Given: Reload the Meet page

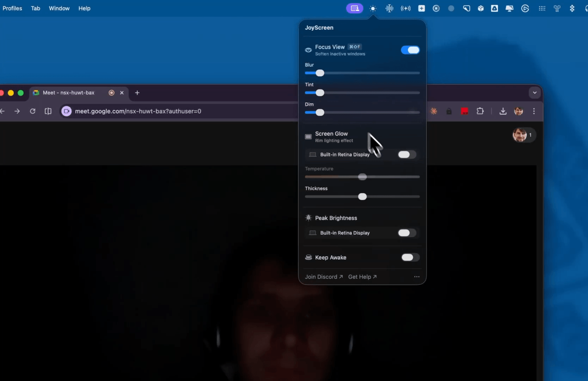Looking at the screenshot, I should (x=32, y=111).
